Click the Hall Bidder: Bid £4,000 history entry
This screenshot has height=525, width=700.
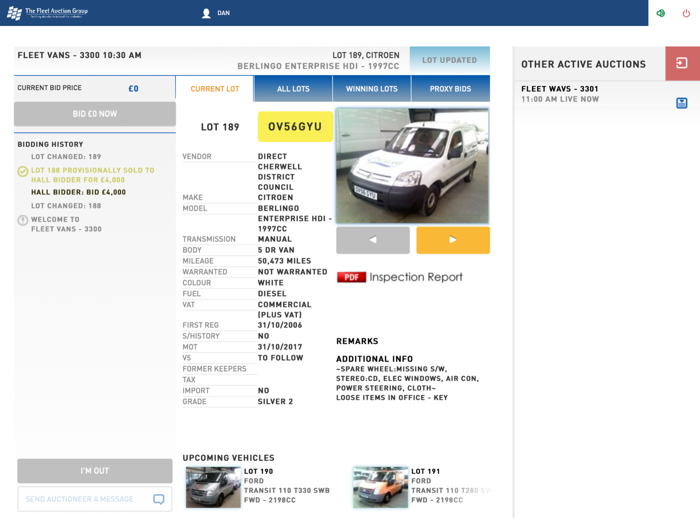click(78, 192)
